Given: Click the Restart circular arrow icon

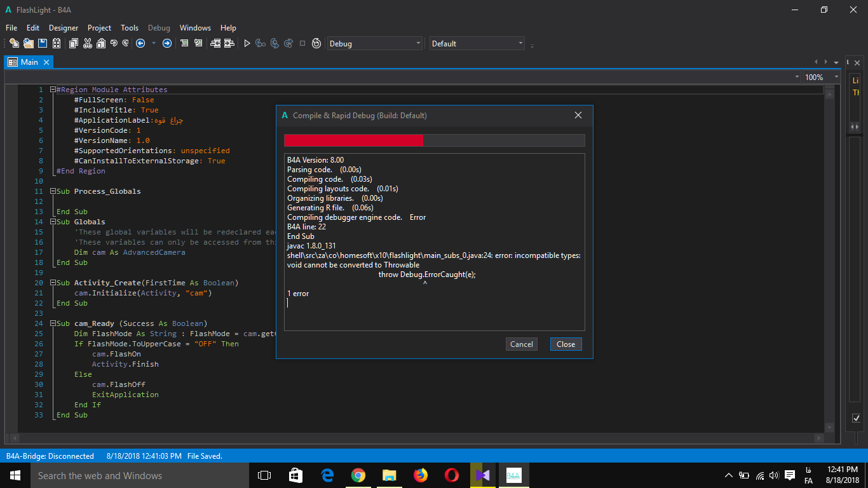Looking at the screenshot, I should click(x=316, y=43).
